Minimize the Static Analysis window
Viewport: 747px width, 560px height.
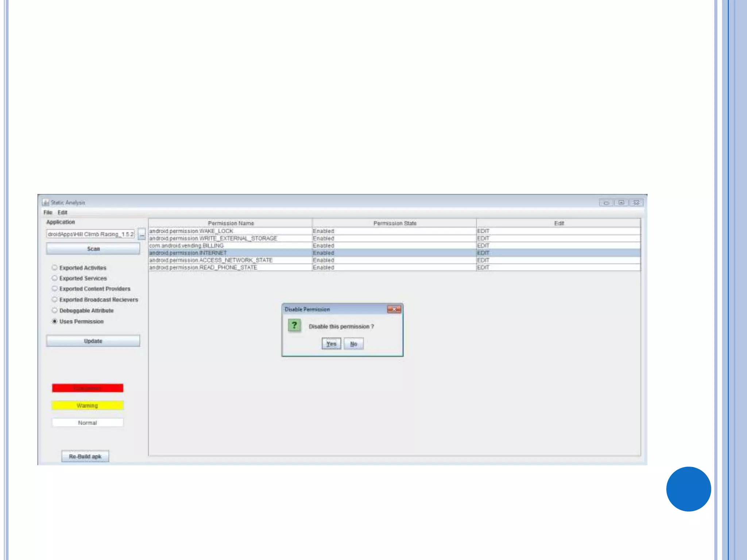[606, 203]
